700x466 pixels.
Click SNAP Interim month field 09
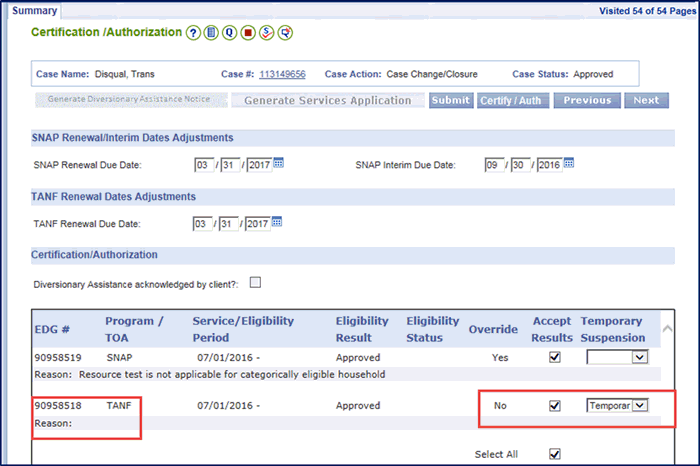tap(495, 165)
